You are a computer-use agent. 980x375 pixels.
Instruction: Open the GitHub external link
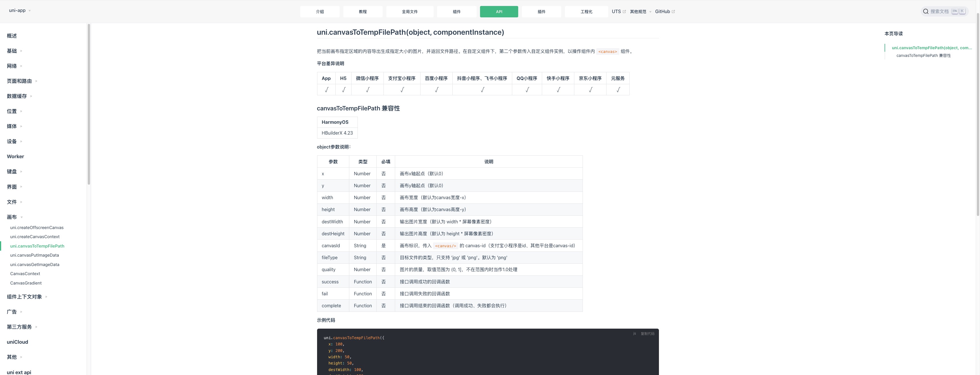point(664,11)
